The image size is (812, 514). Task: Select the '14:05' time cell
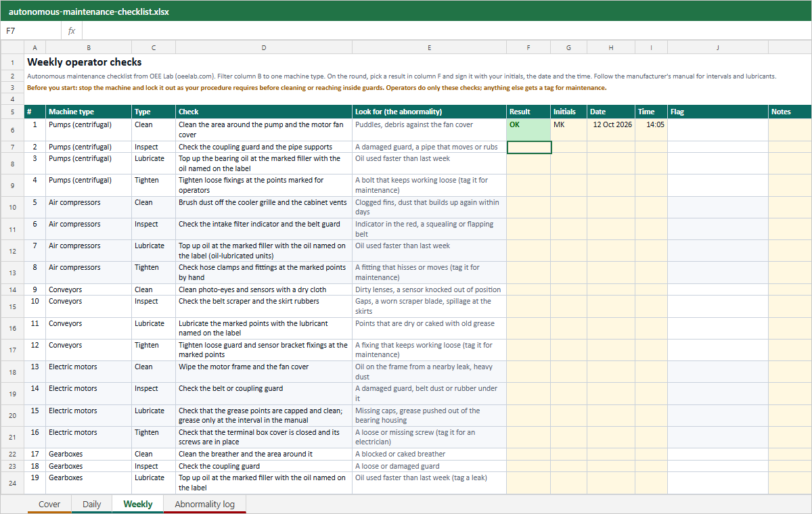coord(651,130)
